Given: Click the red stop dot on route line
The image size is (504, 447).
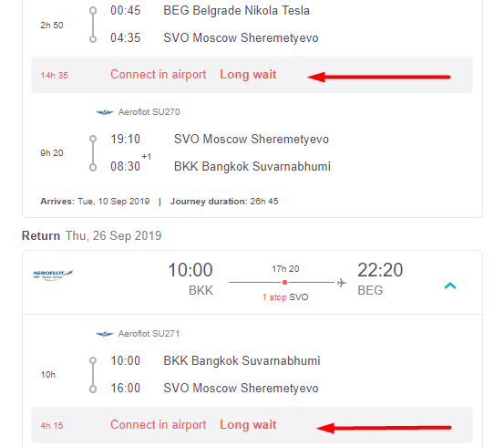Looking at the screenshot, I should (284, 282).
